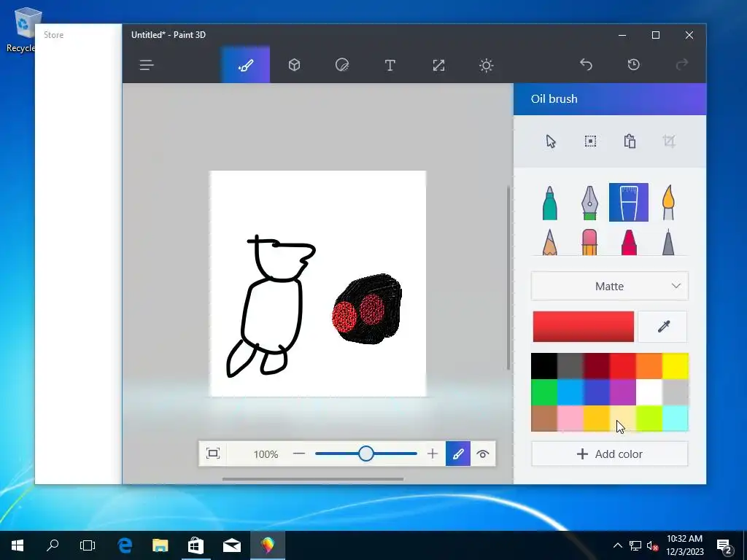Choose the purple color swatch
This screenshot has width=747, height=560.
point(623,392)
